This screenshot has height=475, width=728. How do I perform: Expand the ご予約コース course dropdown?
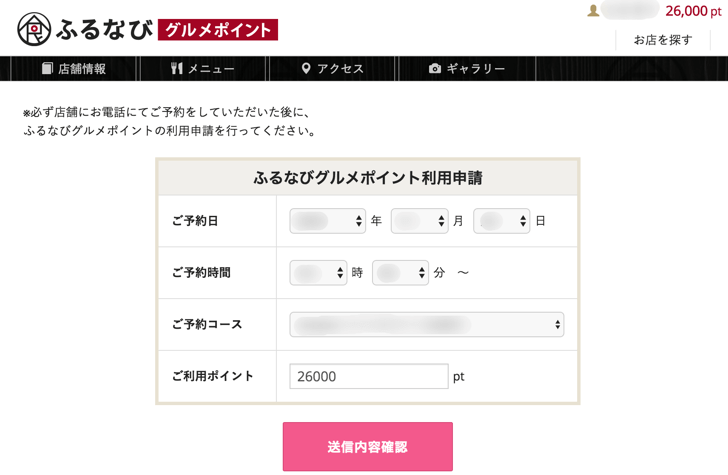tap(427, 324)
